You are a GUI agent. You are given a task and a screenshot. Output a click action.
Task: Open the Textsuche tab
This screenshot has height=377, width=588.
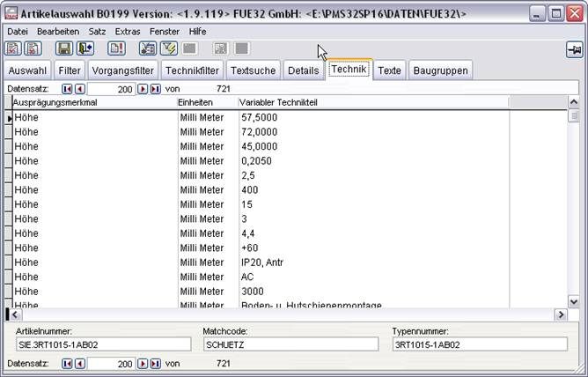coord(254,70)
